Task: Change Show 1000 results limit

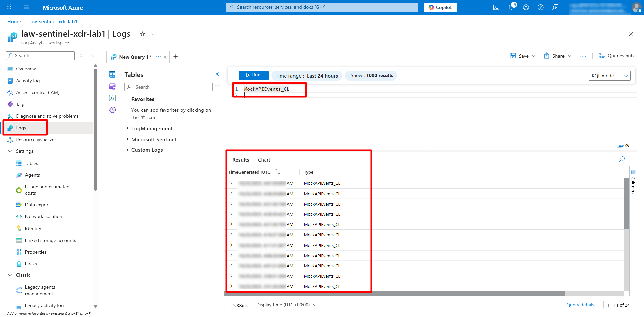Action: pyautogui.click(x=371, y=75)
